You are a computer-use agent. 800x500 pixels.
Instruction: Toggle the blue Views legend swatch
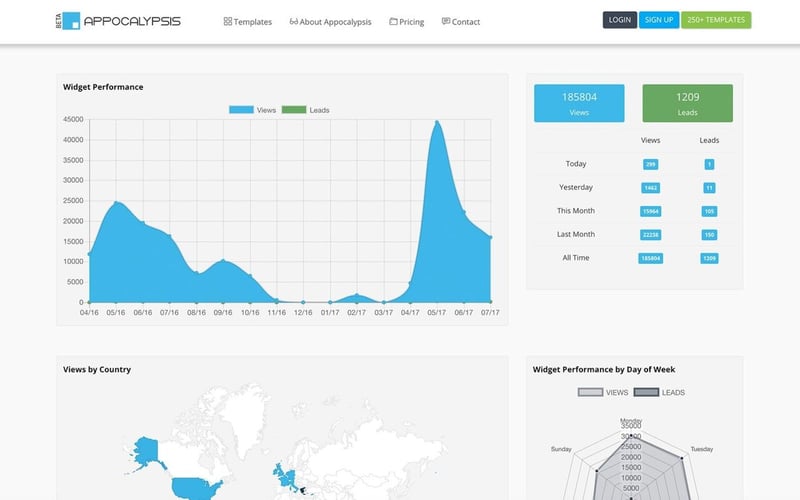pos(241,110)
